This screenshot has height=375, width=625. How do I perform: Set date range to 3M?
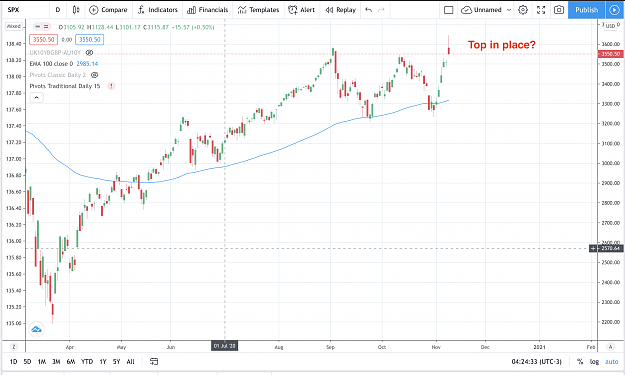tap(56, 362)
